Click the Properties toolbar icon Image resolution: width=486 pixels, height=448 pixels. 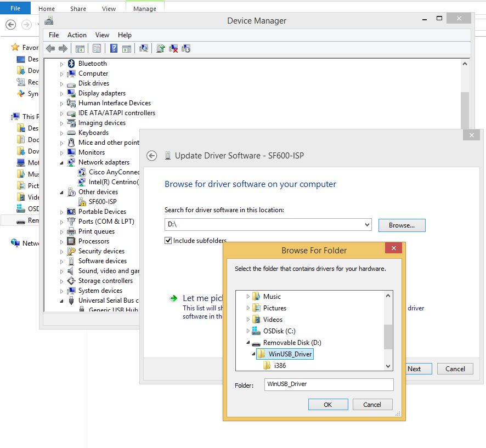(97, 48)
